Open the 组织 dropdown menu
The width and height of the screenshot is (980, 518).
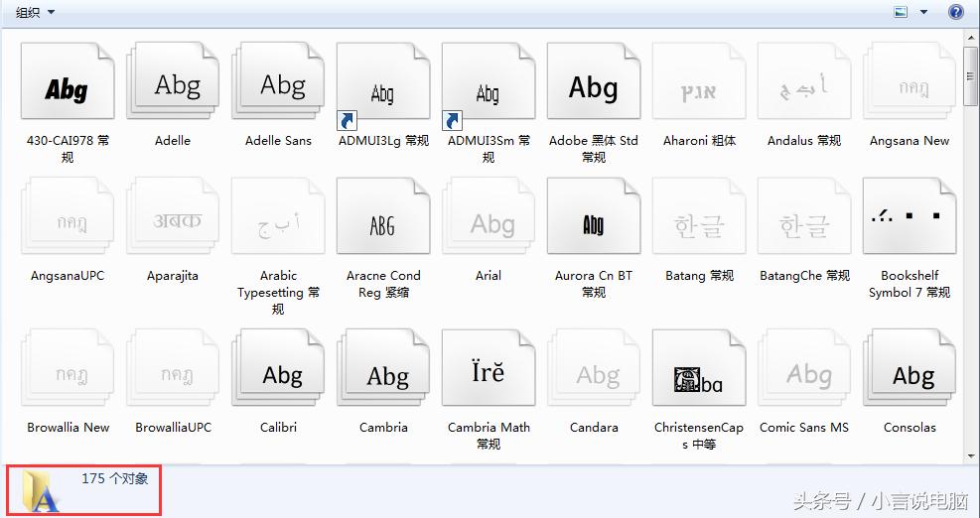[36, 12]
